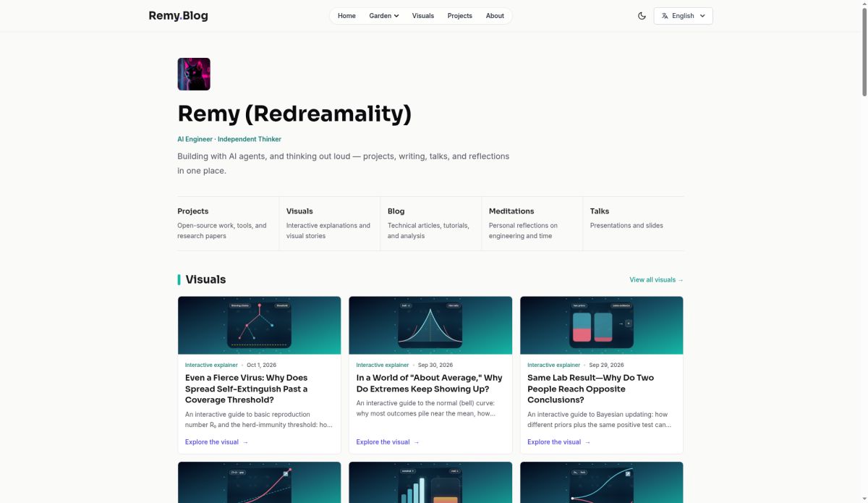Screen dimensions: 868x503
Task: Open the 'Even a Fierce Virus' article title
Action: point(247,389)
